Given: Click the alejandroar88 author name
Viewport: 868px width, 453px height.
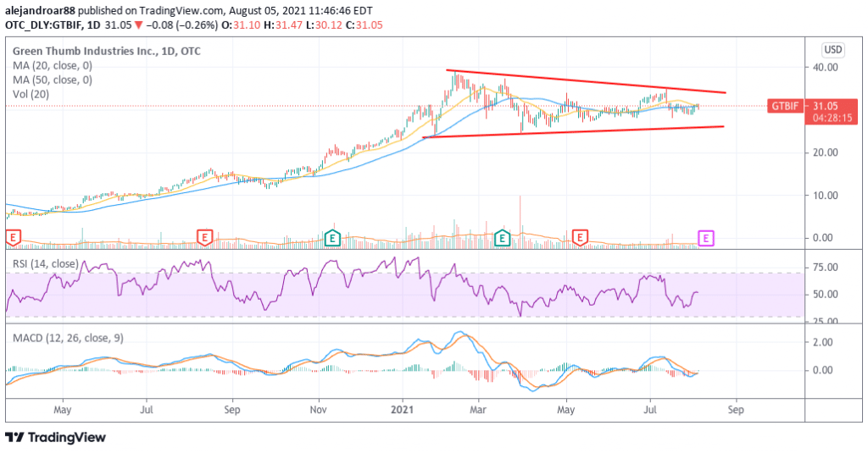Looking at the screenshot, I should tap(40, 10).
